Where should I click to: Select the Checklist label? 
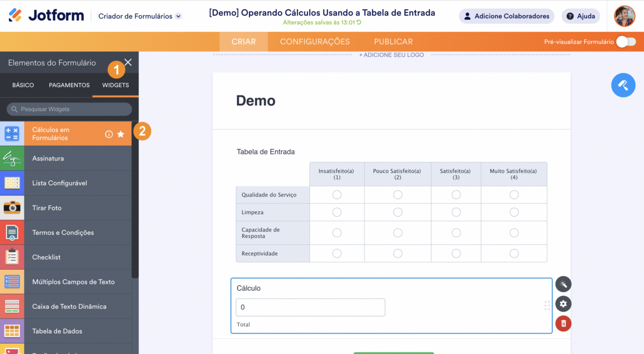46,257
